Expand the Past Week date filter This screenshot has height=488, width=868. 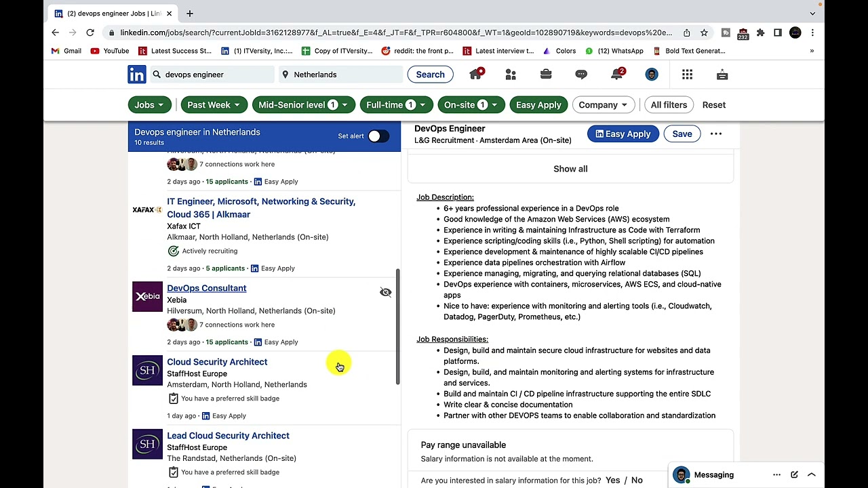[x=214, y=105]
